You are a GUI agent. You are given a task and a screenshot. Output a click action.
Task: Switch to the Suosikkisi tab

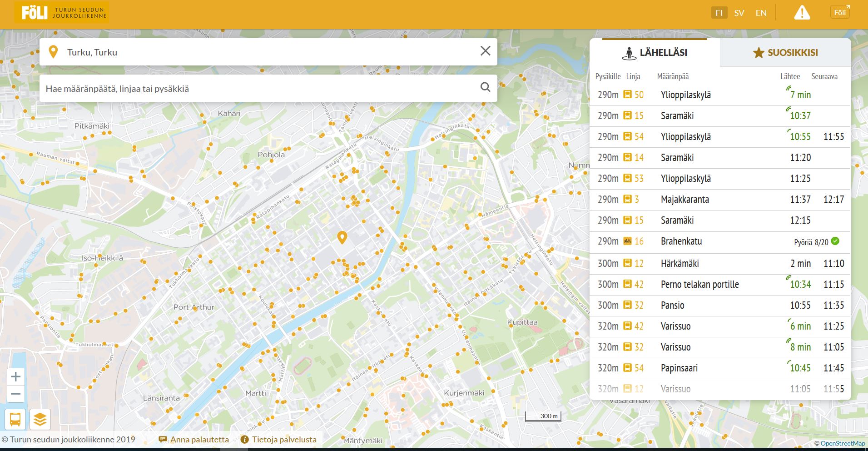[785, 53]
